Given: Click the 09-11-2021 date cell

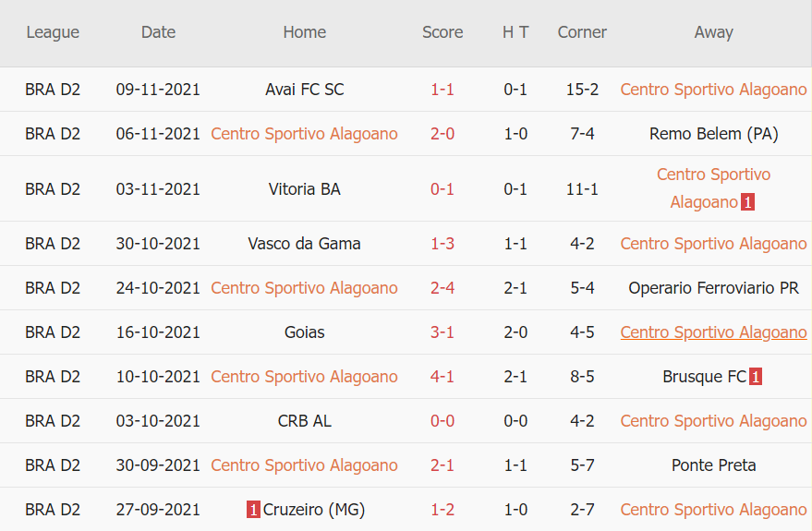Looking at the screenshot, I should point(158,90).
